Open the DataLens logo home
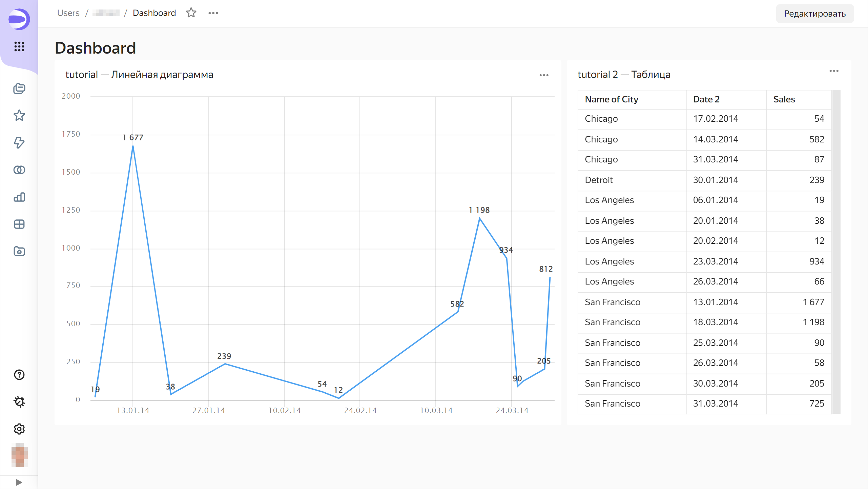Screen dimensions: 868x489 click(x=19, y=19)
